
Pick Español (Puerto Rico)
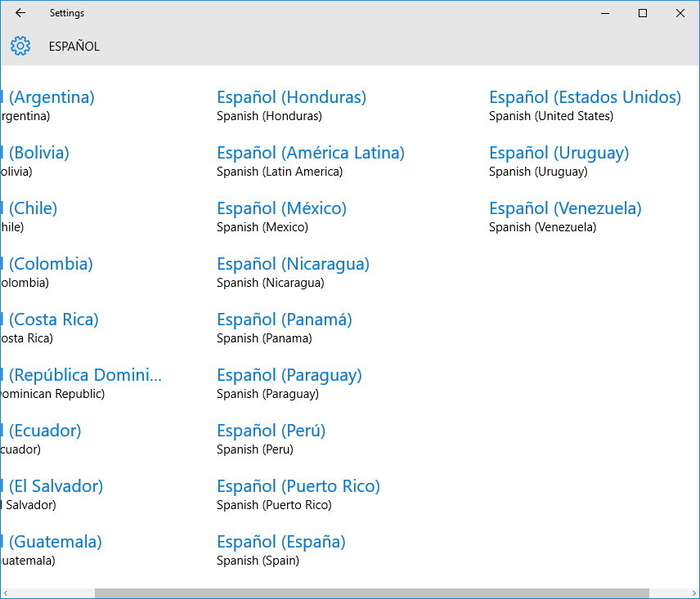click(298, 485)
